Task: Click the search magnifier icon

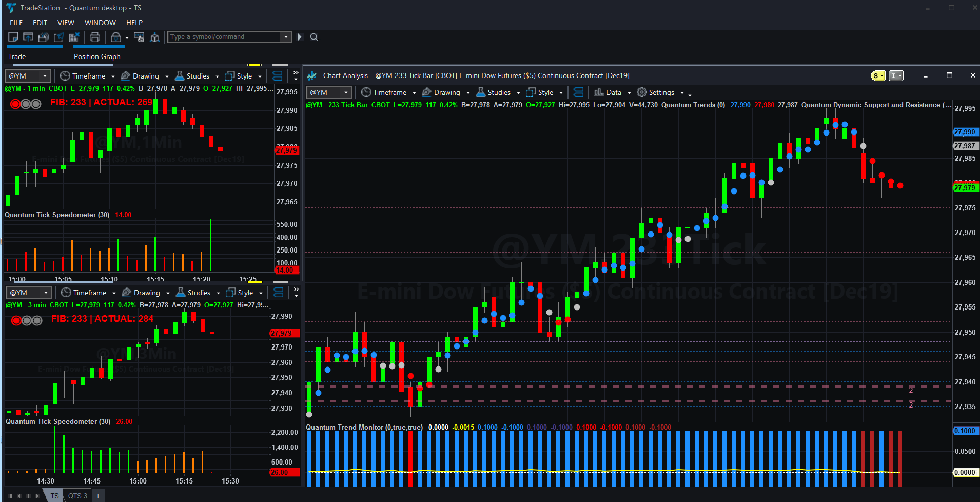Action: (x=314, y=37)
